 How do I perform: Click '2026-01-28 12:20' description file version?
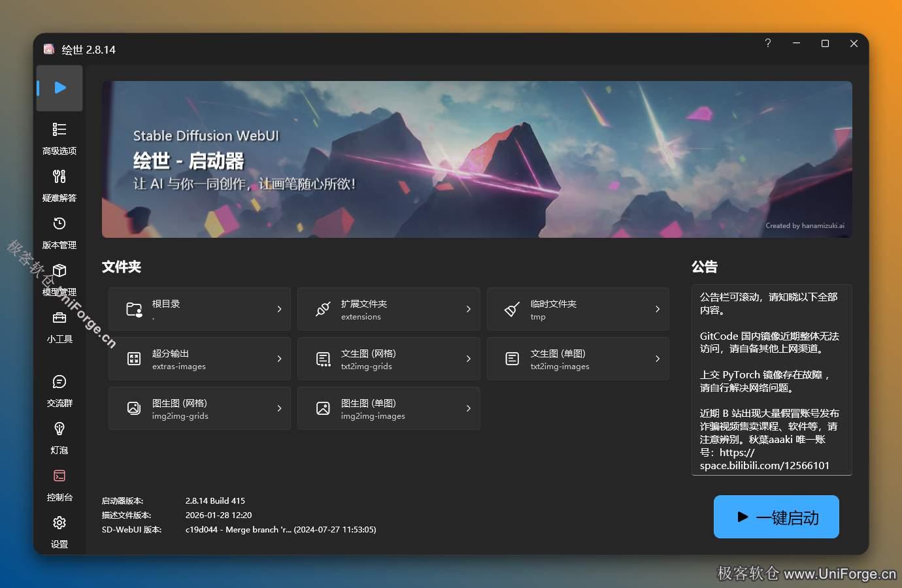pos(218,515)
